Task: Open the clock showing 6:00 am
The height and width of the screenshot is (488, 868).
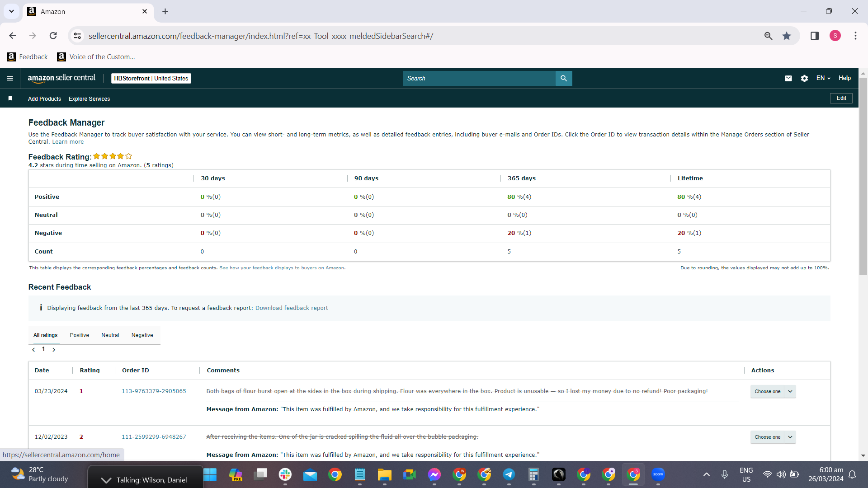Action: click(x=826, y=474)
